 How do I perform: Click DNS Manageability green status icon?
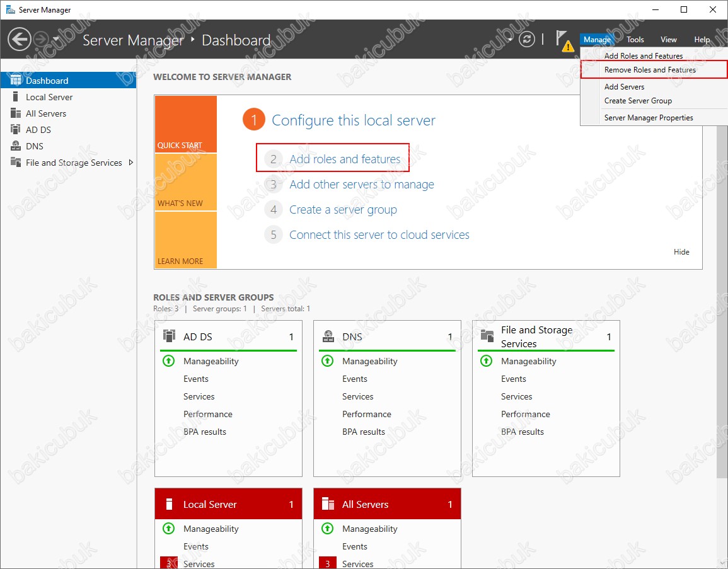pos(327,360)
